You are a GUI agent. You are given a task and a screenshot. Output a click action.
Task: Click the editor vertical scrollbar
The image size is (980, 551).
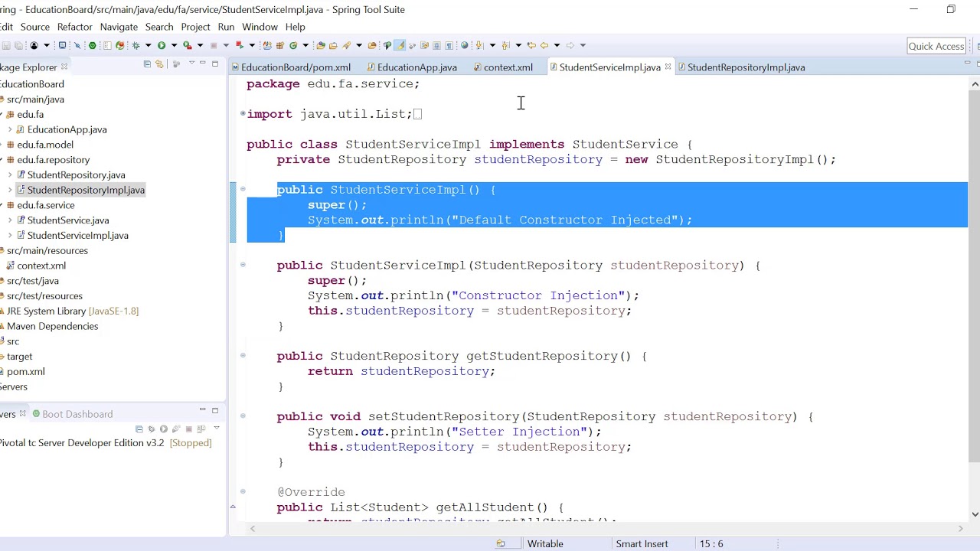974,275
